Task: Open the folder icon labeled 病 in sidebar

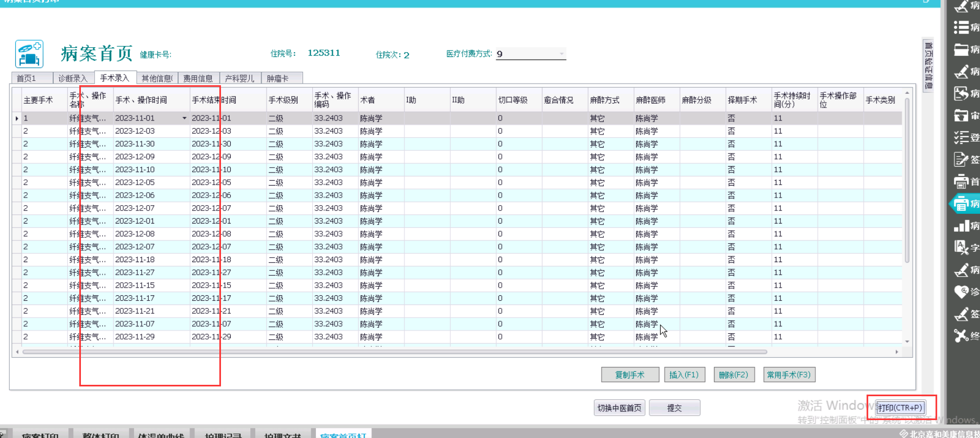Action: pyautogui.click(x=962, y=49)
